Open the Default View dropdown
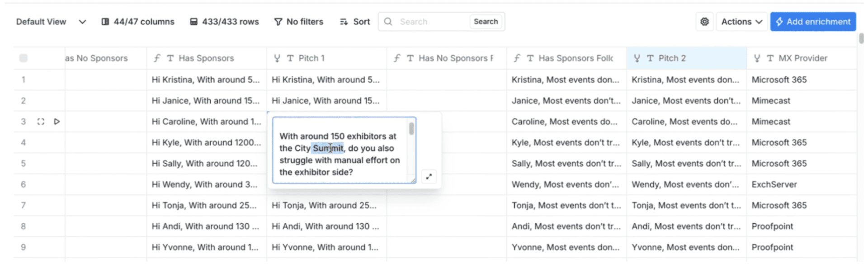The width and height of the screenshot is (868, 267). click(51, 22)
